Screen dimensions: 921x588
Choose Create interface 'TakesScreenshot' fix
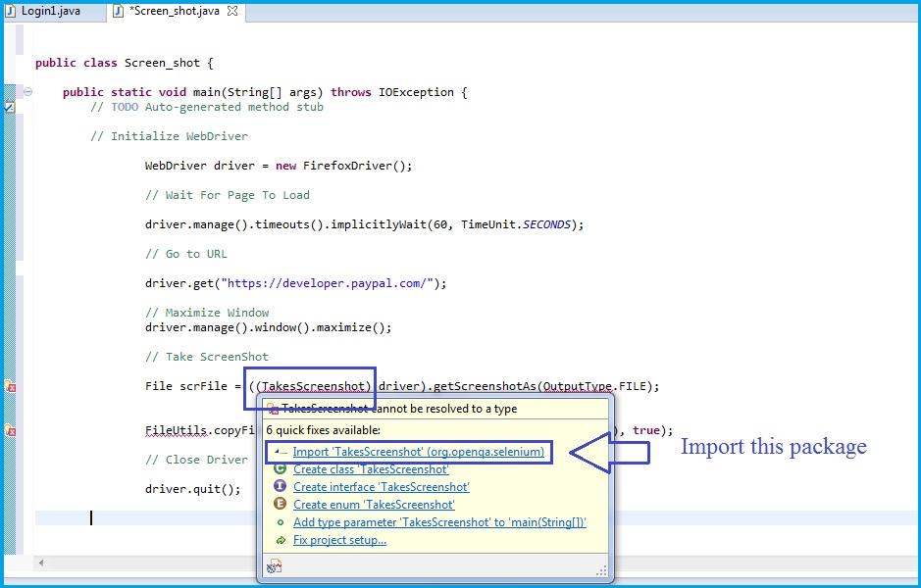tap(382, 486)
